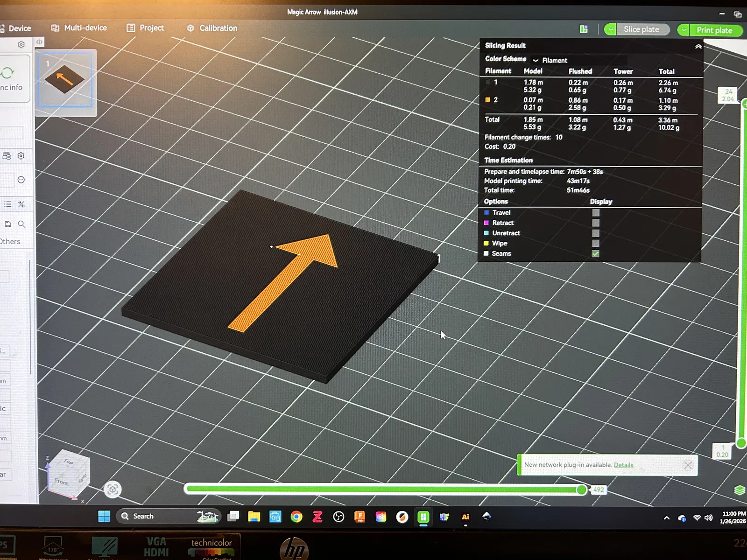
Task: Save the process preset with disk icon
Action: pyautogui.click(x=7, y=224)
